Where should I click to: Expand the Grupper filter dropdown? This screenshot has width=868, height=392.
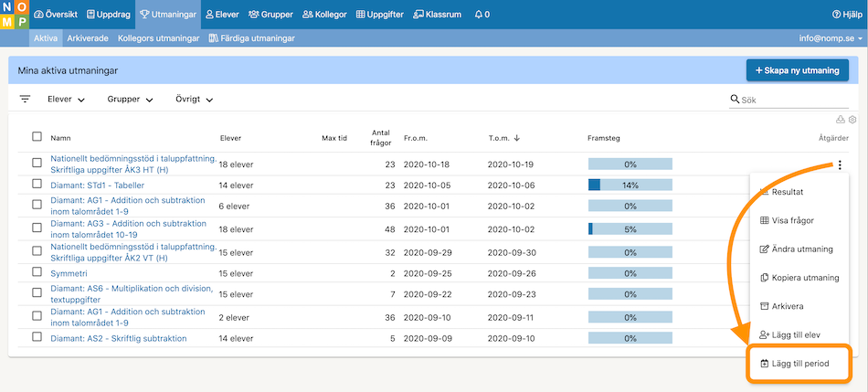click(130, 100)
